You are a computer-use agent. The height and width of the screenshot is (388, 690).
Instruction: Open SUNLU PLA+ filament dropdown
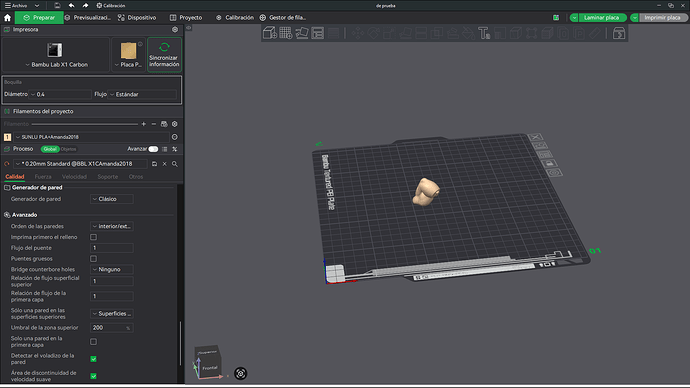click(92, 137)
